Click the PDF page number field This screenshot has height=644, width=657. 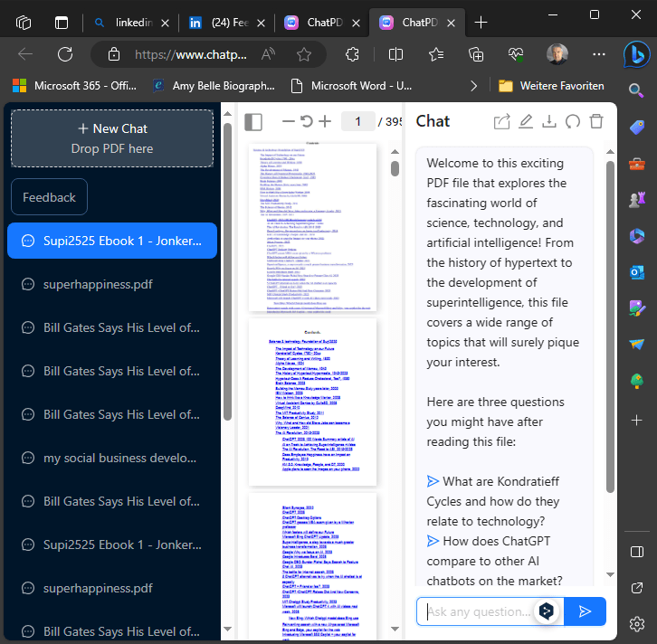tap(358, 122)
